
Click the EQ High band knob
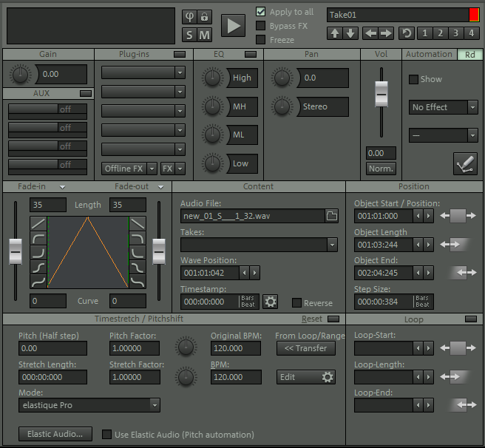[x=212, y=78]
